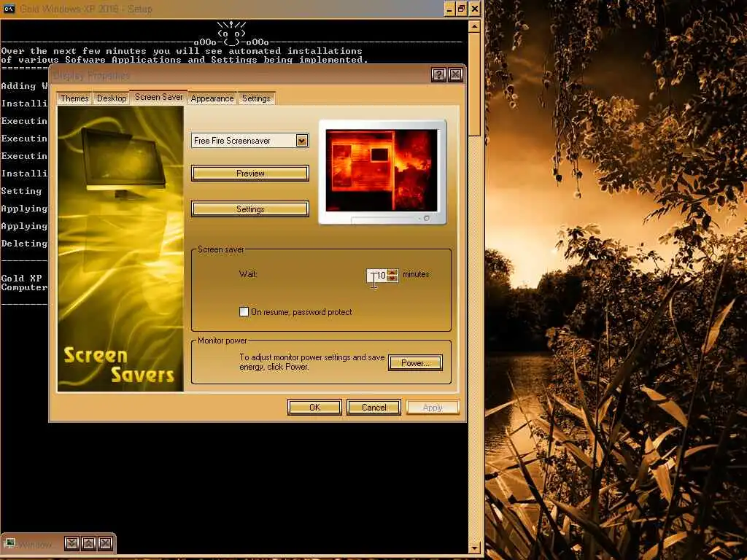The height and width of the screenshot is (560, 747).
Task: Restore the Gold Windows XP Setup window
Action: [x=462, y=9]
